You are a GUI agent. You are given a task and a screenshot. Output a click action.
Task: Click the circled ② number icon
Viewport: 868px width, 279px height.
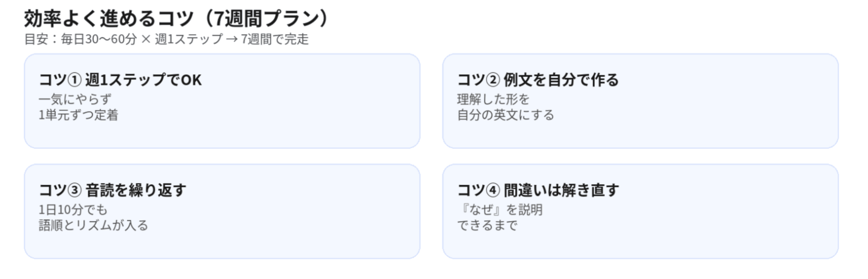click(493, 80)
